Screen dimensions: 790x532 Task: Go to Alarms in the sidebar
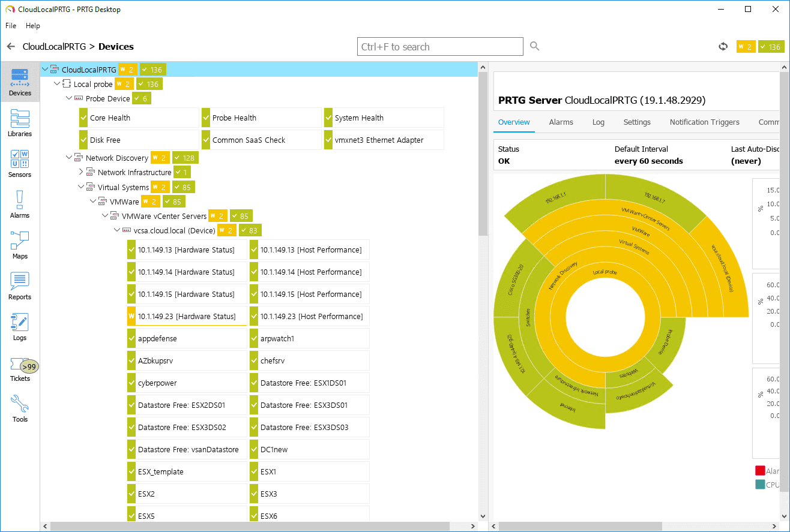[20, 204]
